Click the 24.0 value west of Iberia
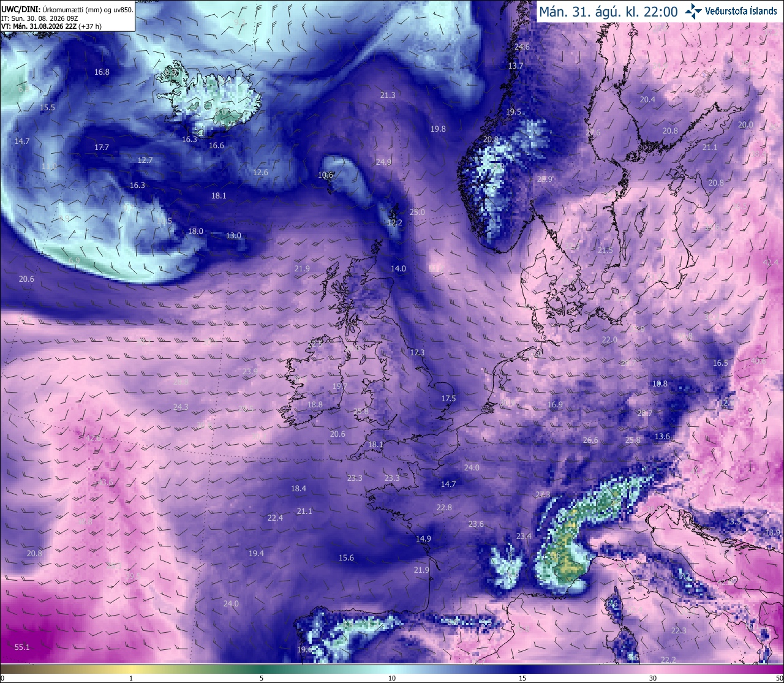This screenshot has height=683, width=784. 231,604
